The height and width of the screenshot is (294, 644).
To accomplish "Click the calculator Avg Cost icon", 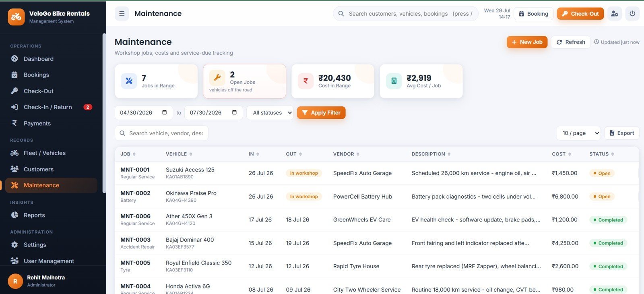I will pos(394,81).
